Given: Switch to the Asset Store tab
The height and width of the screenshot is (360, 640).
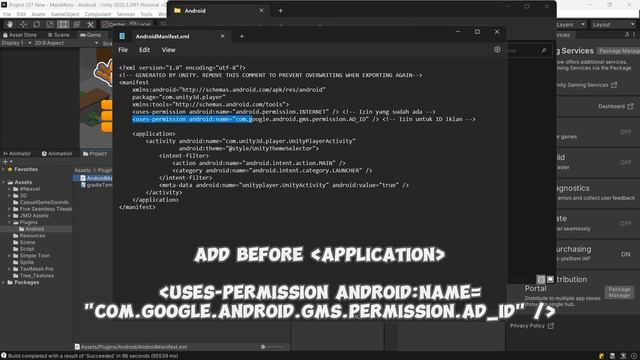Looking at the screenshot, I should tap(20, 35).
